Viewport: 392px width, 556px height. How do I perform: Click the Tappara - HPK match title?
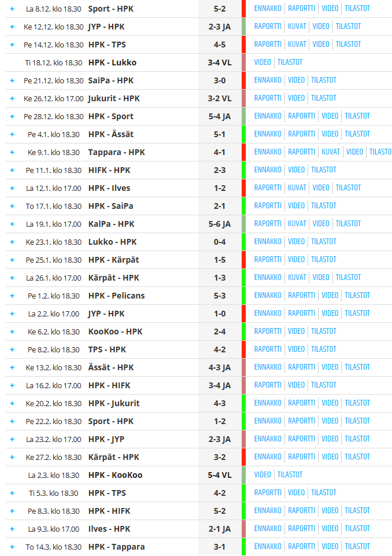[x=117, y=153]
